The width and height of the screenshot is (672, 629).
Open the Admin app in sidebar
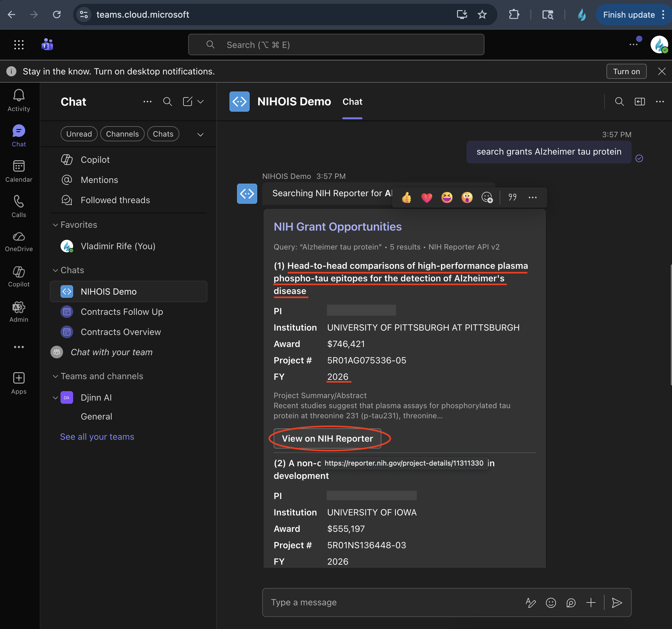[19, 312]
